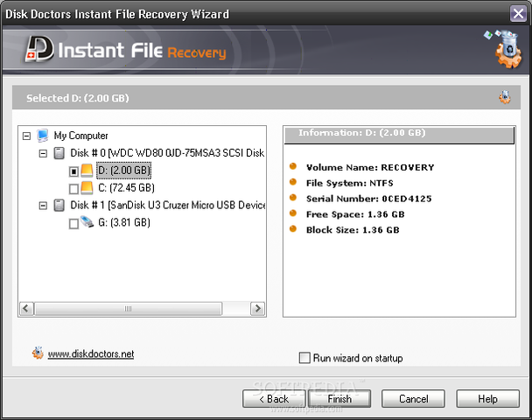The height and width of the screenshot is (420, 532).
Task: Uncheck the D: (2.00 GB) checkbox
Action: (x=73, y=171)
